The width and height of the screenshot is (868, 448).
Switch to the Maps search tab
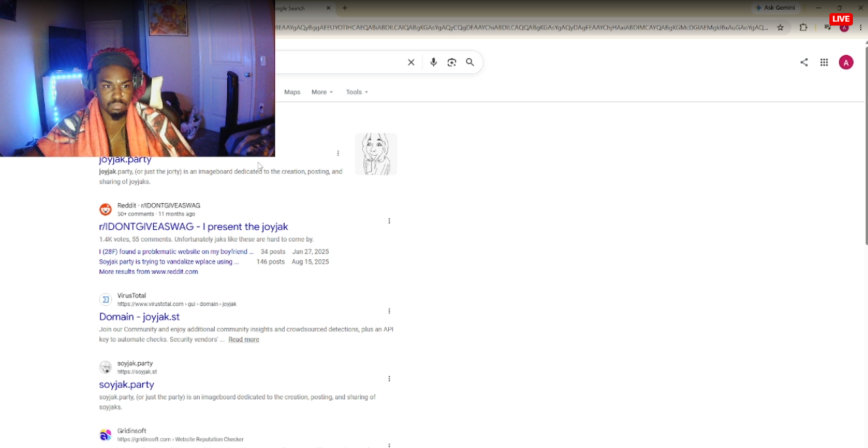[x=292, y=92]
